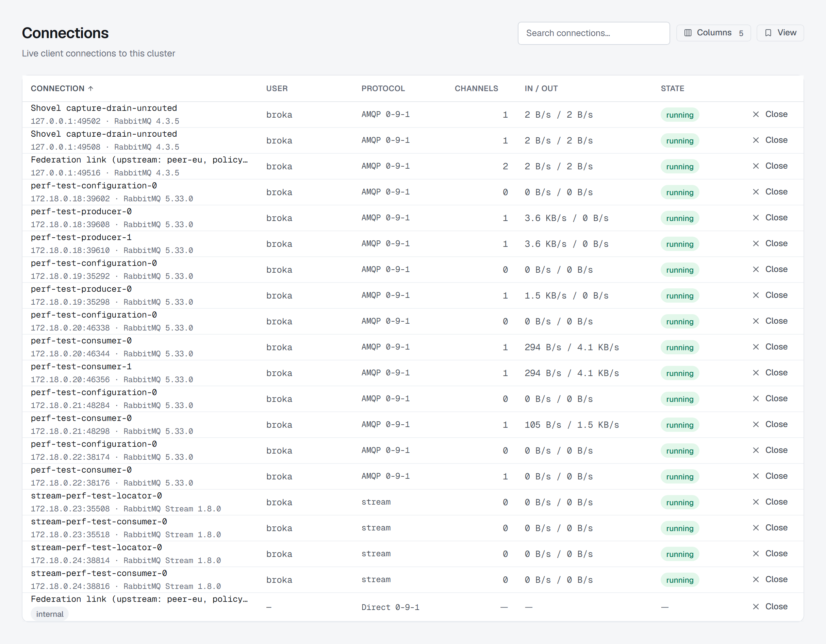This screenshot has height=644, width=826.
Task: Close connection 172.18.0.24:38814
Action: (x=770, y=554)
